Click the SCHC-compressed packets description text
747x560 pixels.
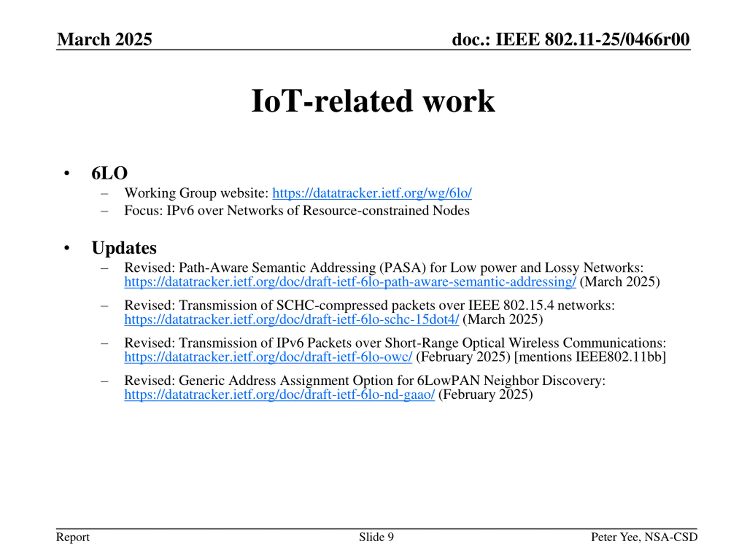pos(369,305)
